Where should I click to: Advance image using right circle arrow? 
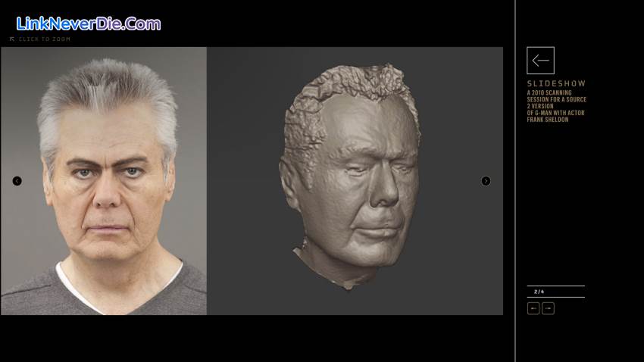[x=486, y=181]
